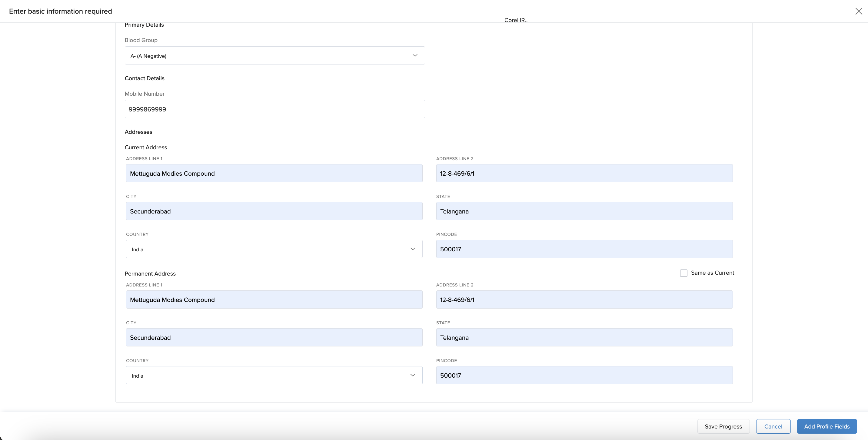Click Current Address Pincode field
This screenshot has width=868, height=440.
click(x=584, y=249)
